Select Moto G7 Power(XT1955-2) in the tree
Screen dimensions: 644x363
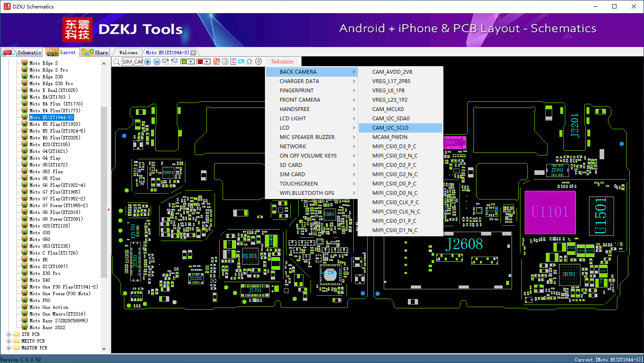click(x=59, y=205)
